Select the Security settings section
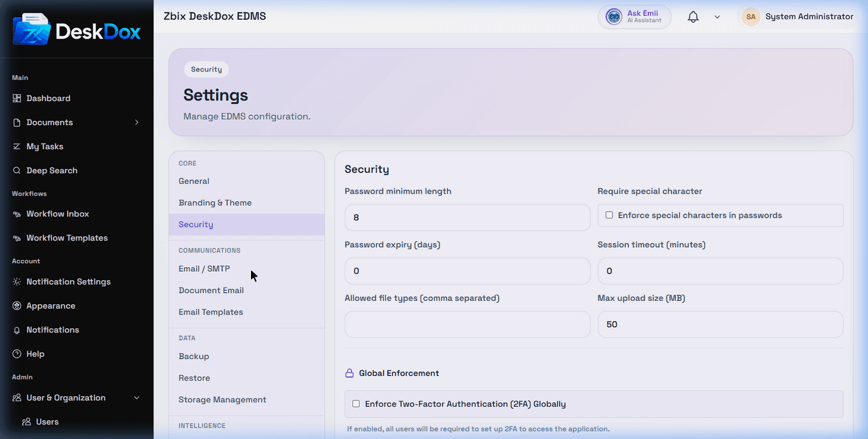Viewport: 868px width, 439px height. 246,224
